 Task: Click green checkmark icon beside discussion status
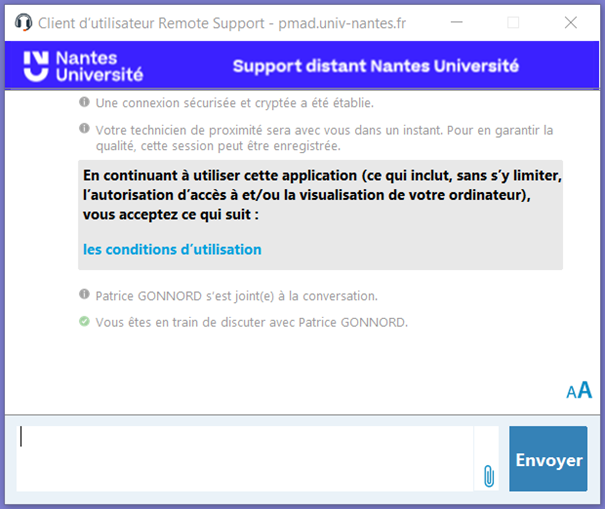(85, 322)
